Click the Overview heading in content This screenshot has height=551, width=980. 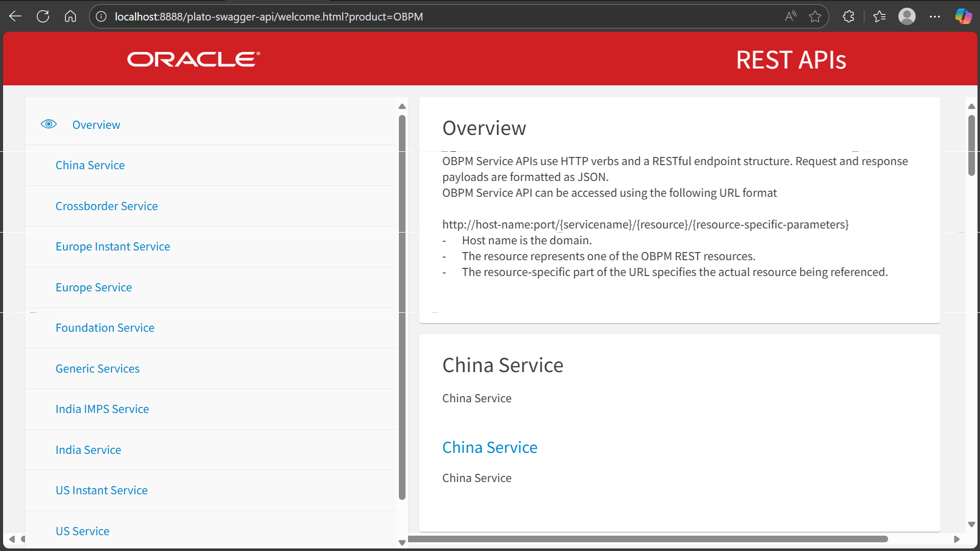point(484,128)
